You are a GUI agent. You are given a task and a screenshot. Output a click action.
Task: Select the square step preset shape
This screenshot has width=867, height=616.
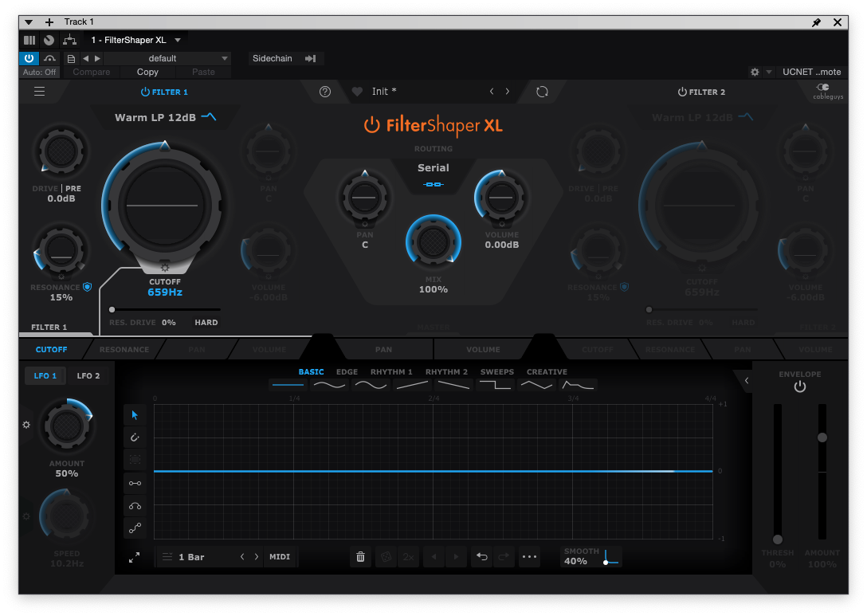pyautogui.click(x=495, y=385)
